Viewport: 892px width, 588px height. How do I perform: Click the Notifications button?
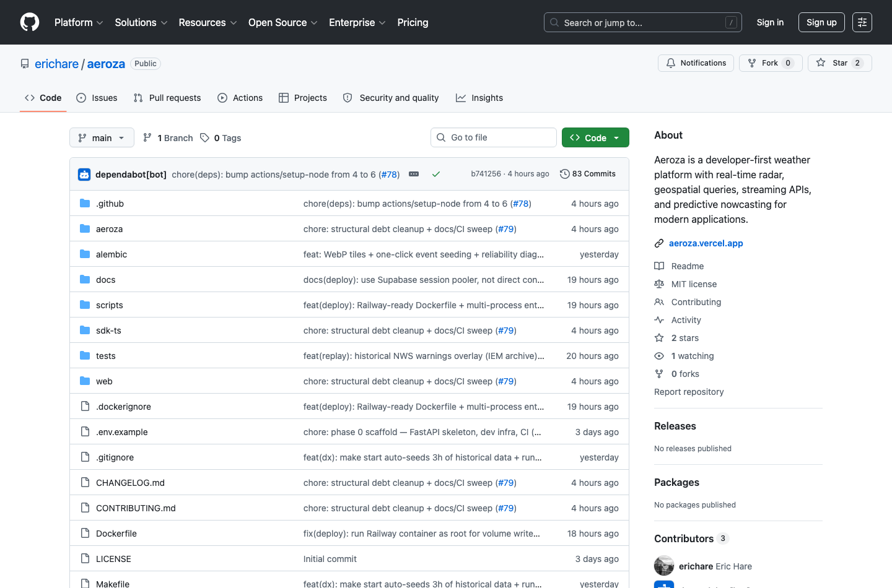pyautogui.click(x=696, y=63)
